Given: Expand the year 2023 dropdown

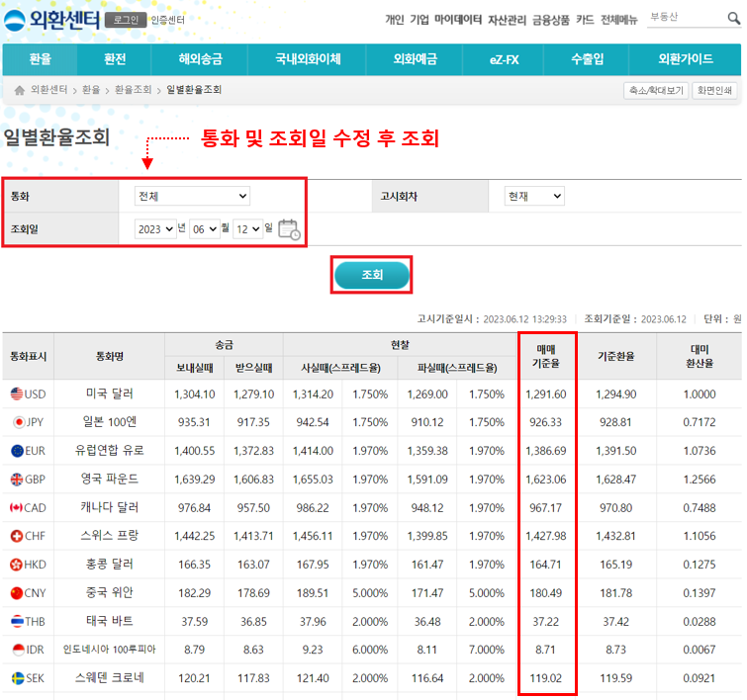Looking at the screenshot, I should (x=155, y=229).
